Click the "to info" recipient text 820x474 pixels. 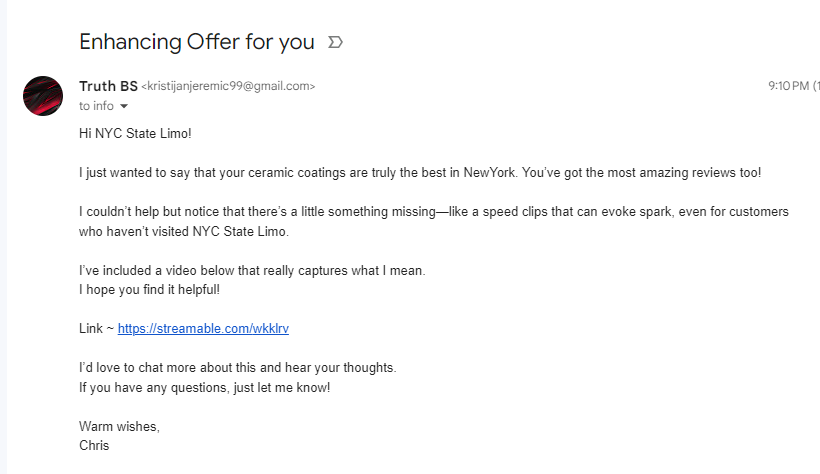(x=96, y=106)
